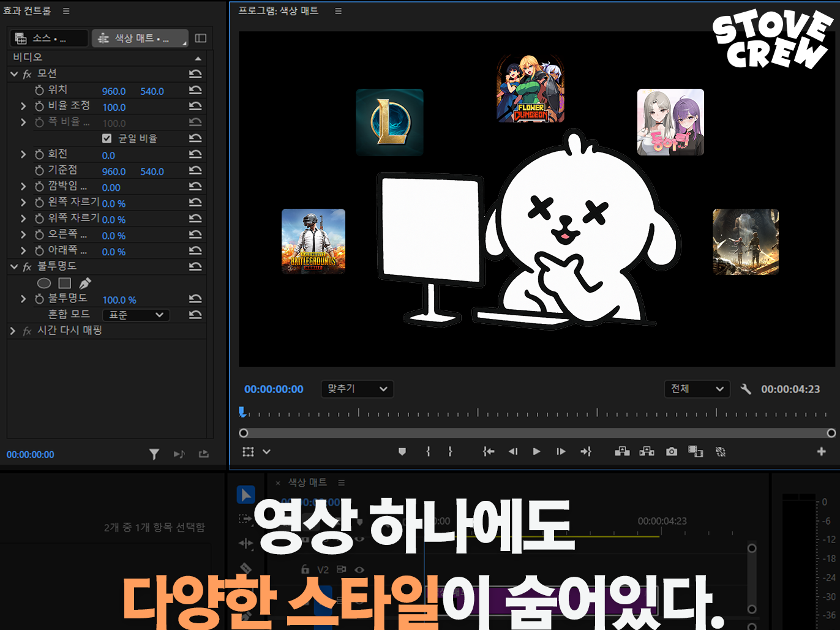Reset the 비율 조정 parameter
840x630 pixels.
click(195, 106)
